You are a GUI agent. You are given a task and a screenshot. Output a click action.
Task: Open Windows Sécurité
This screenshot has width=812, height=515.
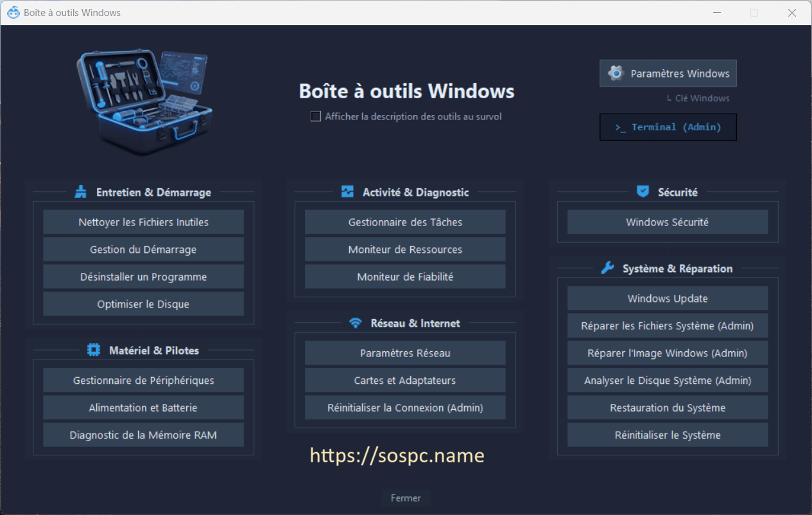[x=668, y=222]
